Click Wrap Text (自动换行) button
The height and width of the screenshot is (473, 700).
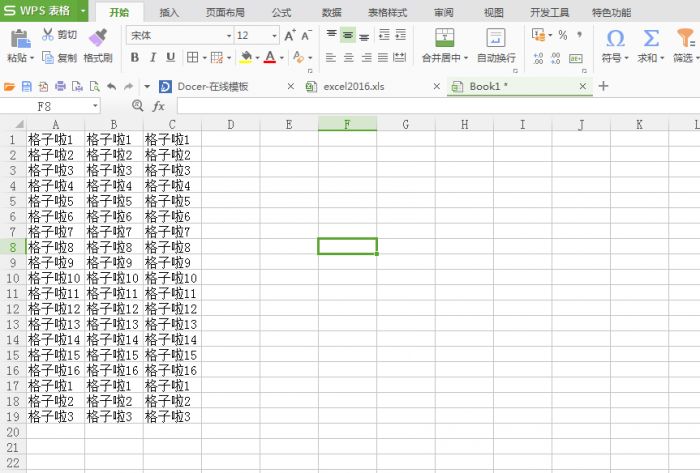496,45
